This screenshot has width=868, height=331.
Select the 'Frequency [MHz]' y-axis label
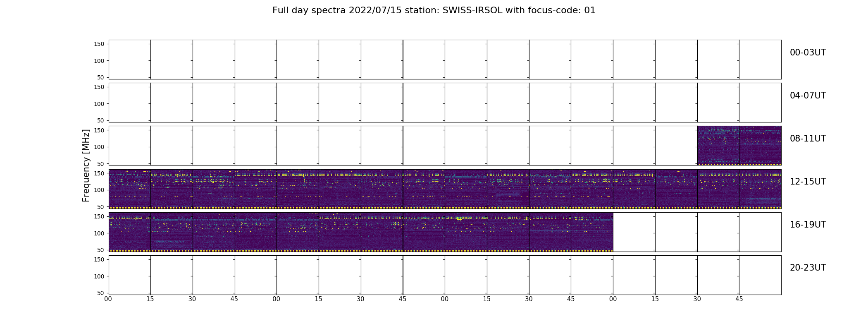coord(86,165)
